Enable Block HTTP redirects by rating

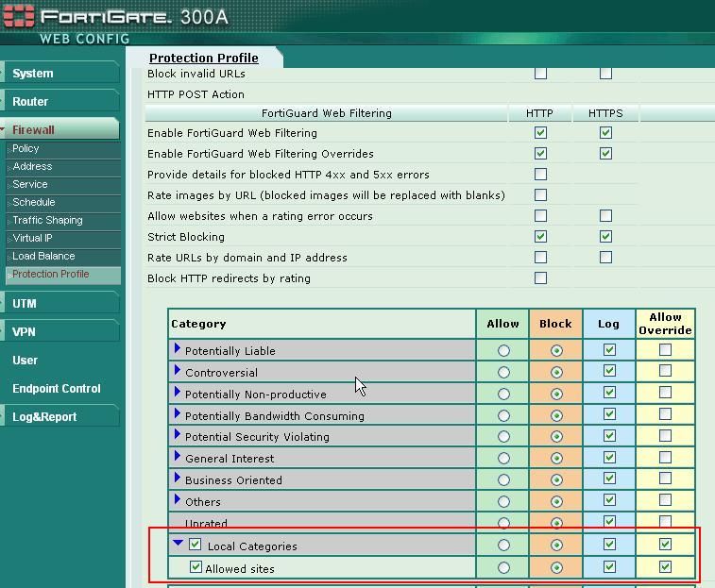[x=540, y=278]
